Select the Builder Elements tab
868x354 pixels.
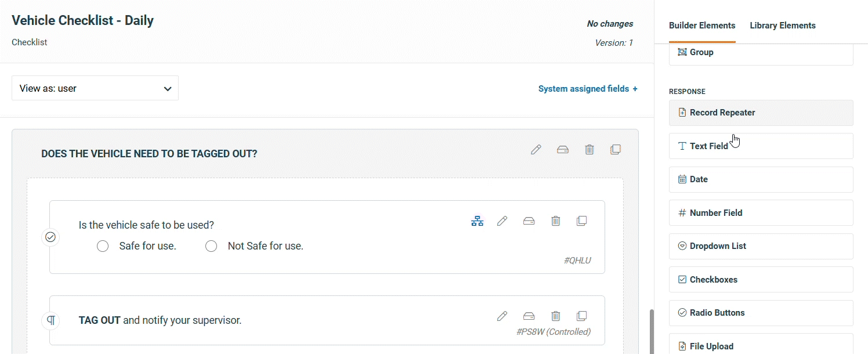[702, 26]
